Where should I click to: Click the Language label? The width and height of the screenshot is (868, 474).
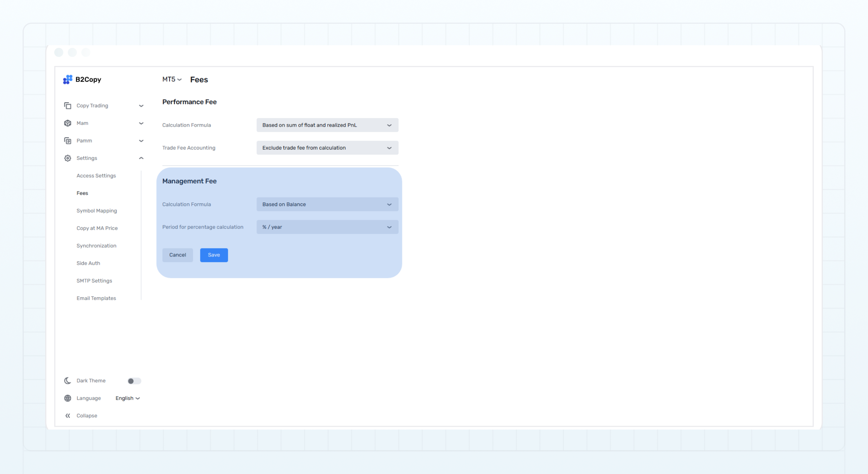tap(89, 398)
